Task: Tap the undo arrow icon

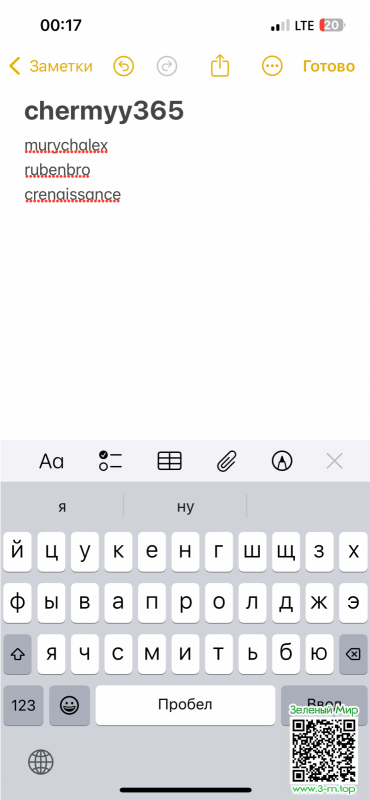Action: 124,66
